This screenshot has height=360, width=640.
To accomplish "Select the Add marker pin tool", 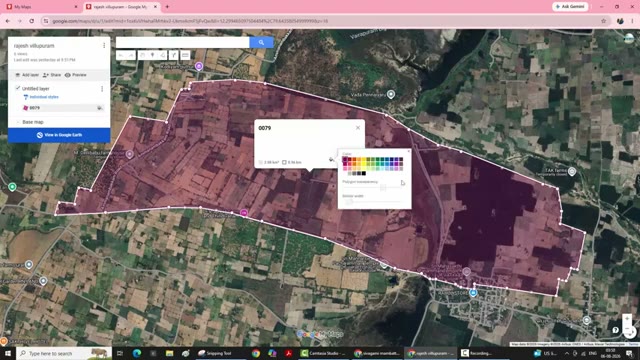I will tap(153, 55).
